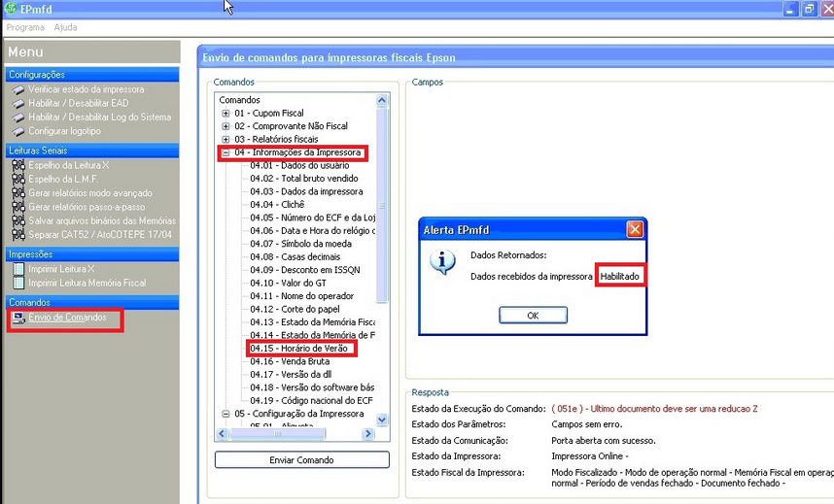Expand the 01 - Cupom Fiscal node
This screenshot has width=834, height=504.
click(226, 114)
